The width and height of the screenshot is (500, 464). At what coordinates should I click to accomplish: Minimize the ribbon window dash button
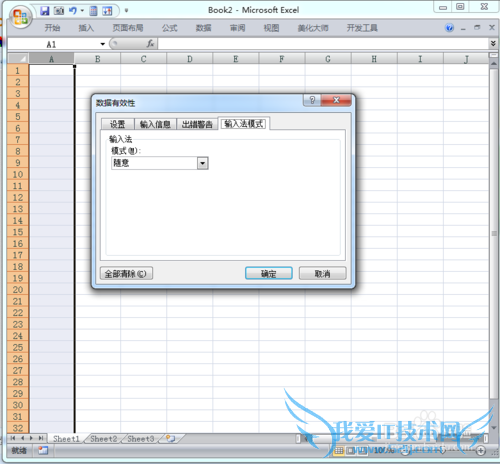(x=463, y=29)
